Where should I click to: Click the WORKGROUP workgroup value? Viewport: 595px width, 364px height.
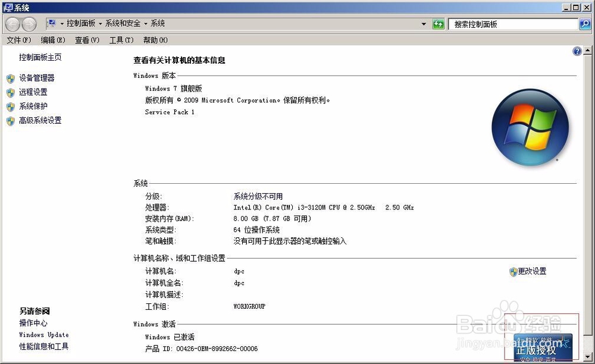coord(249,306)
